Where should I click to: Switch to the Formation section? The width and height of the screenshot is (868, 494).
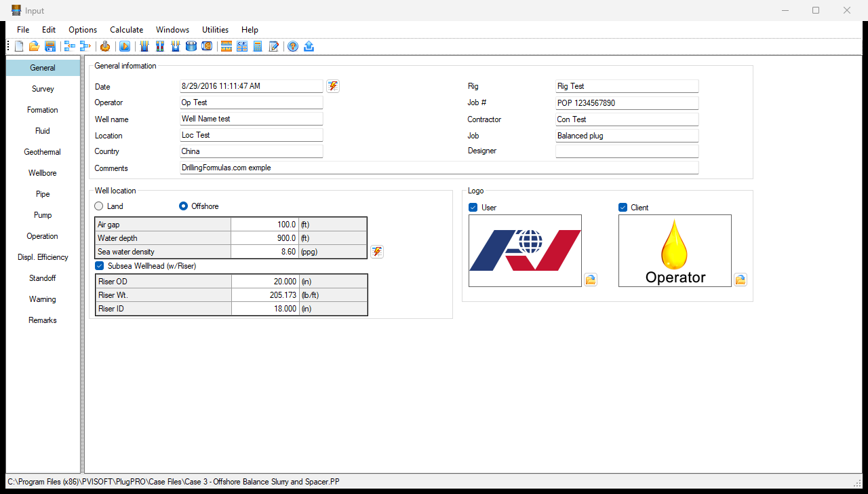[x=43, y=110]
